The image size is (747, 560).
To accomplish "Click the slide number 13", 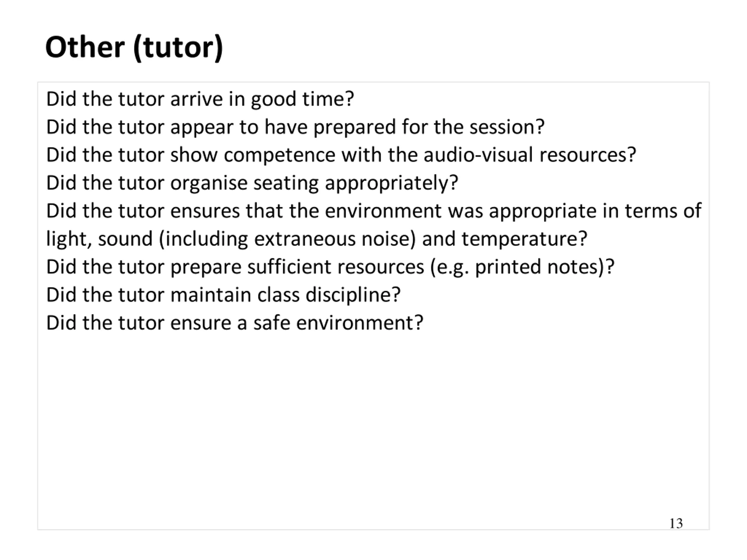I will 676,524.
